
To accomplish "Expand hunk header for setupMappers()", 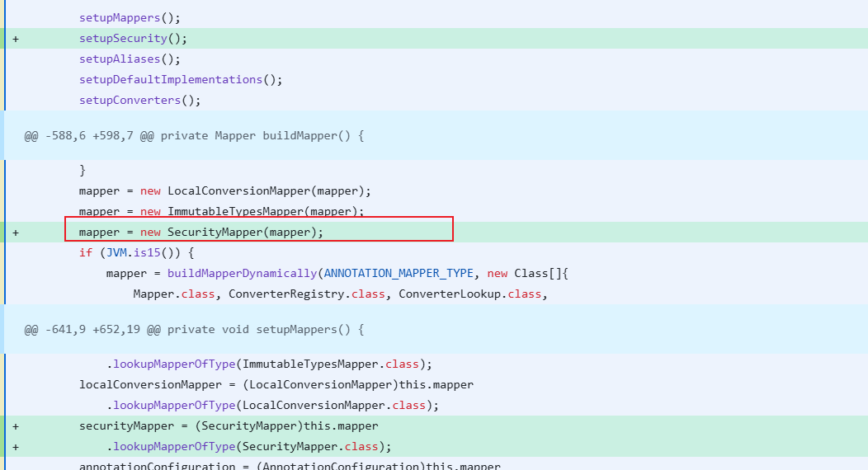I will click(x=194, y=330).
